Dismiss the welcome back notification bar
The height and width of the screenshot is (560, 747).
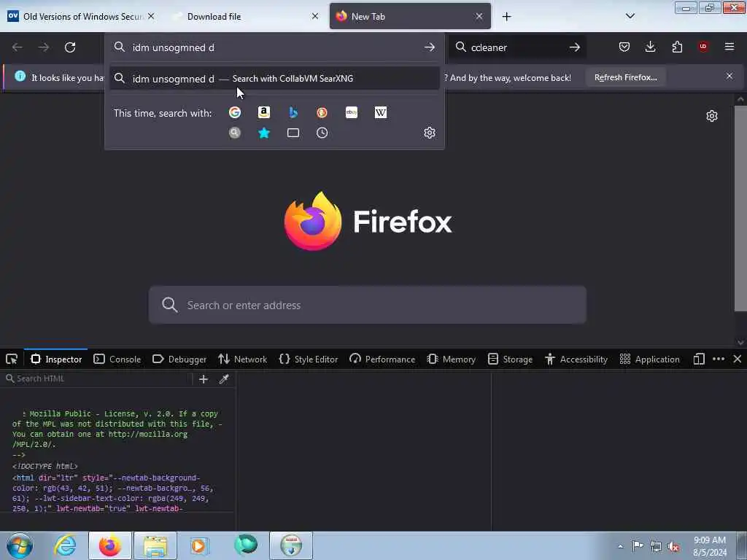(729, 76)
